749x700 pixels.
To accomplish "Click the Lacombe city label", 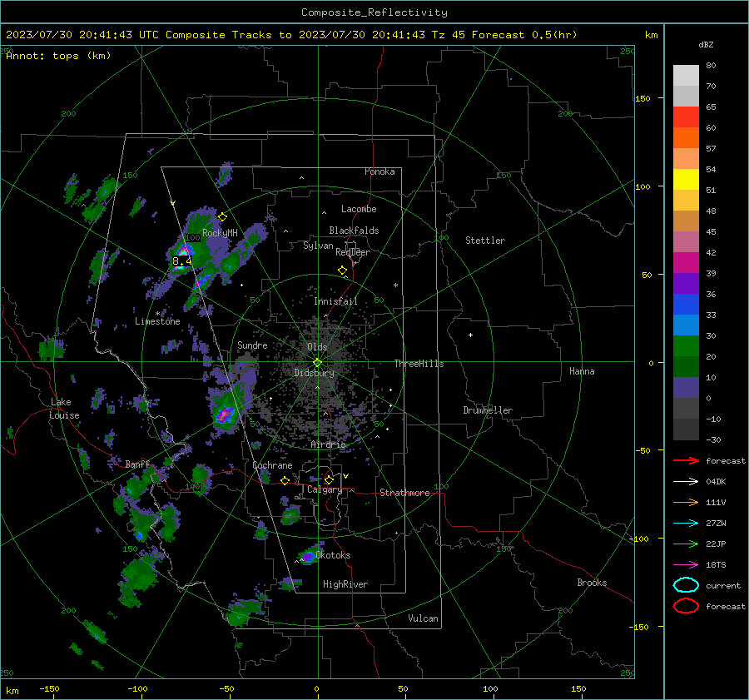I will click(x=359, y=209).
